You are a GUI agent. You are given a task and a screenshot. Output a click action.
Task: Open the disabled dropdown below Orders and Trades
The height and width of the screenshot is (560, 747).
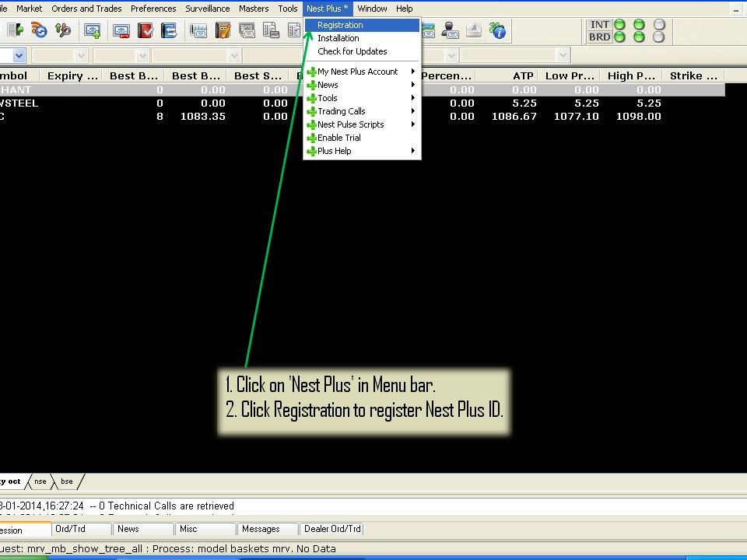coord(81,56)
